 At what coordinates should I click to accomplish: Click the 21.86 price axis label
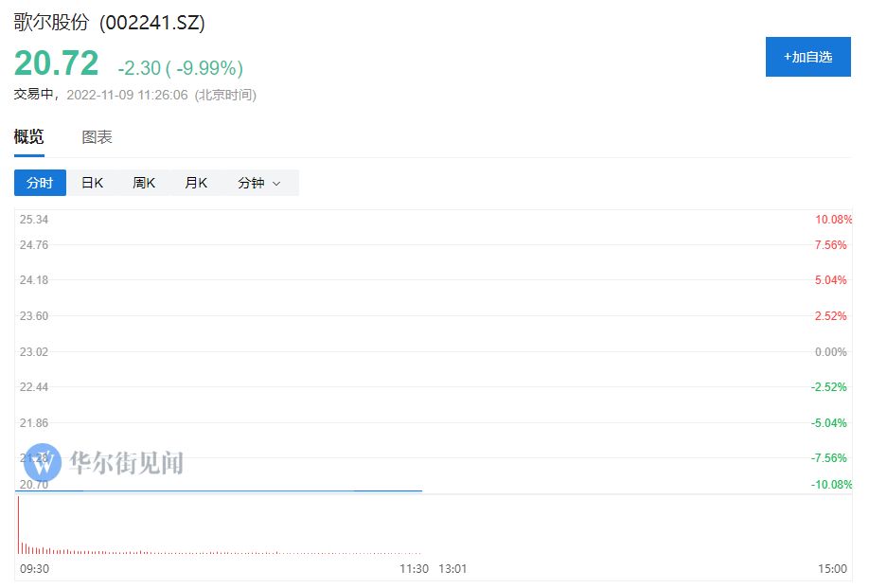click(x=34, y=423)
